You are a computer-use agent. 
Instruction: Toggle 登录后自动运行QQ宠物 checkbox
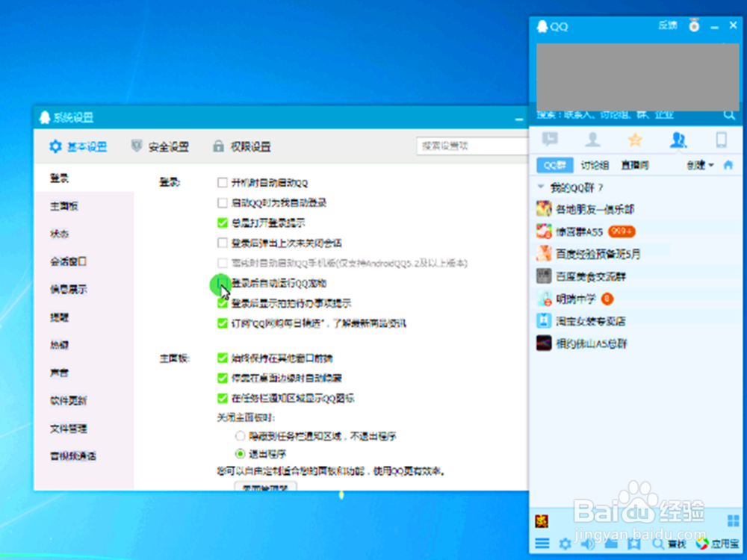pyautogui.click(x=221, y=283)
